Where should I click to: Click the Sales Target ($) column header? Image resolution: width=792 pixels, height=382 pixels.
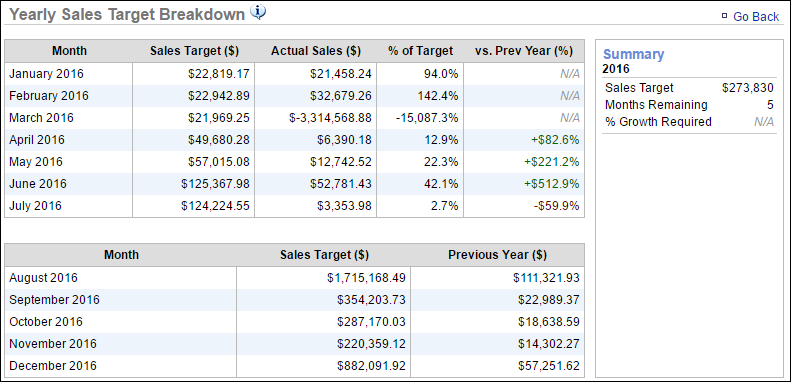[194, 51]
